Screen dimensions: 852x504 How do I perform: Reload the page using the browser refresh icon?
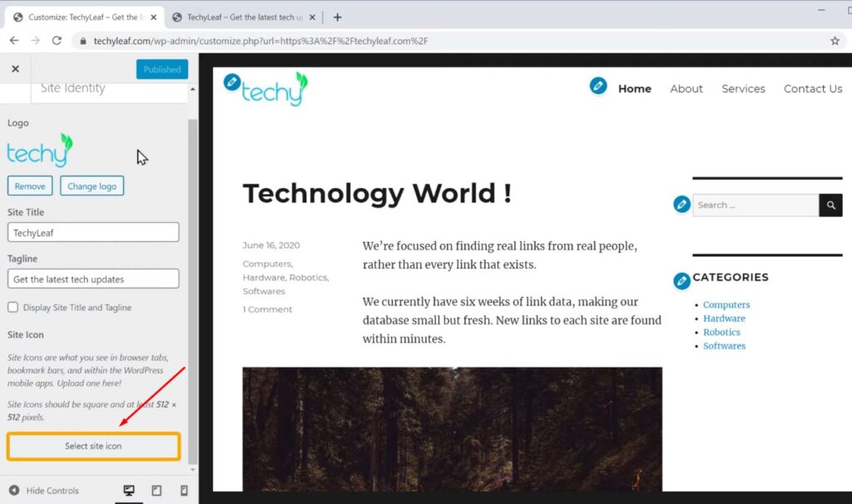coord(57,40)
